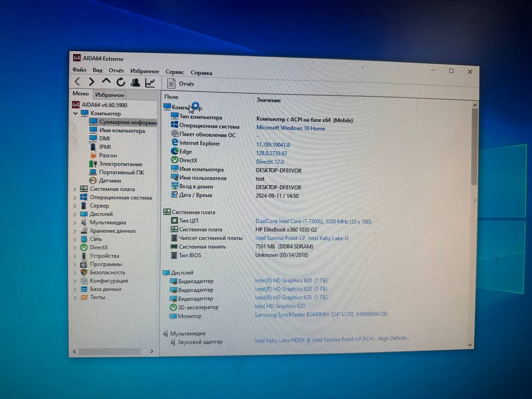Screen dimensions: 532x399
Task: Click the Тесты icon in tree
Action: (x=84, y=297)
